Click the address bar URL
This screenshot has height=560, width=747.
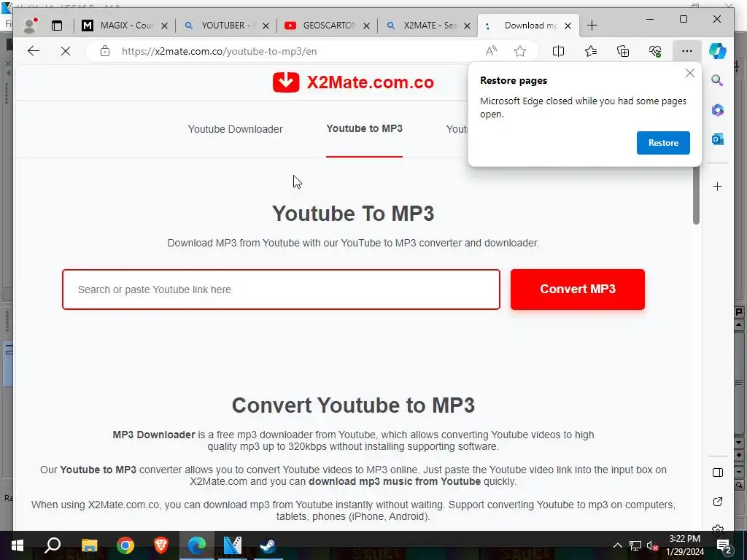coord(219,52)
